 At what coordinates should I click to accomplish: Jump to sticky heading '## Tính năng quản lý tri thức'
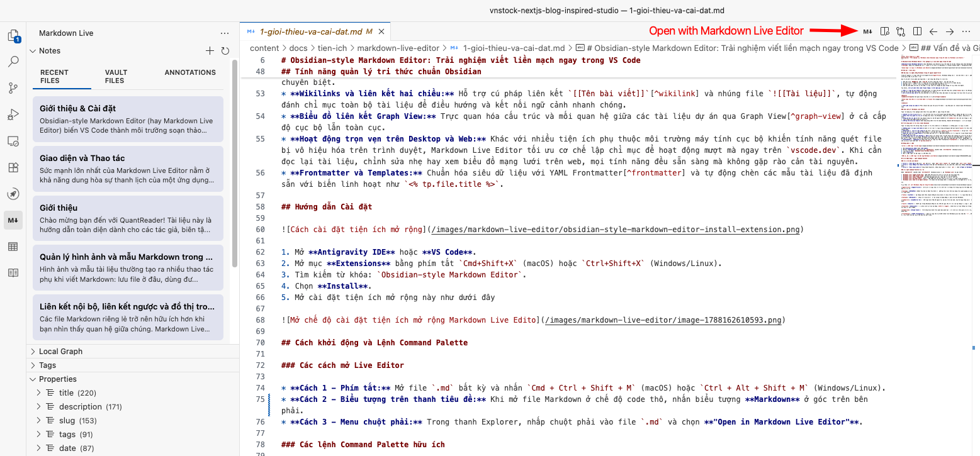381,71
